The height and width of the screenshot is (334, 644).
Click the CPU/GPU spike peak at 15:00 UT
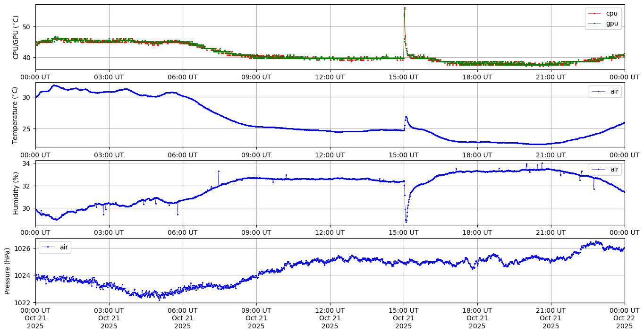click(x=405, y=8)
